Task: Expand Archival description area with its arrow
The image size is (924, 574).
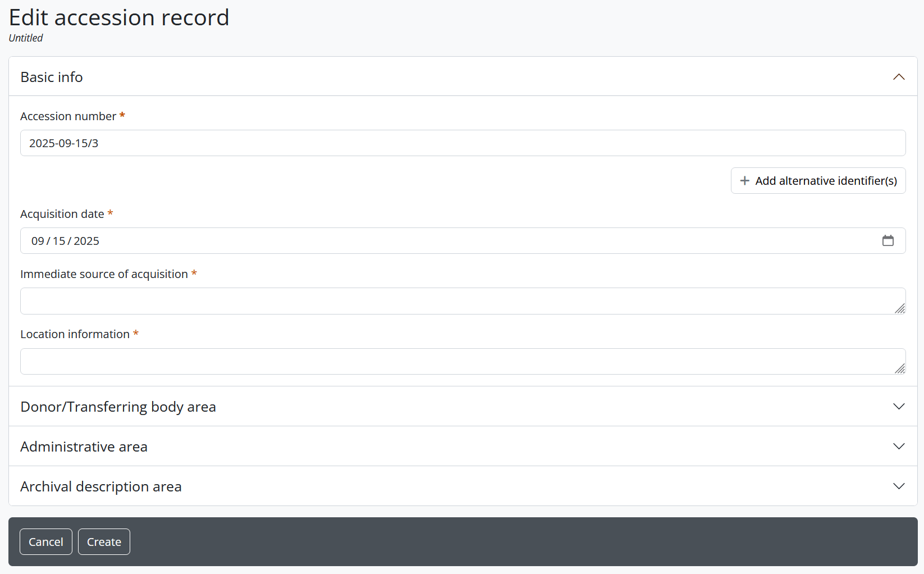Action: (x=898, y=486)
